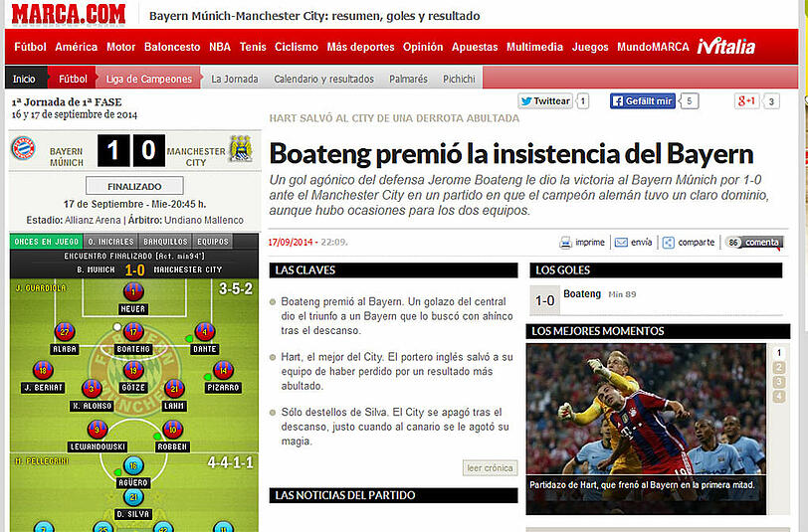Click the 17/09/2014 article date

coord(291,242)
